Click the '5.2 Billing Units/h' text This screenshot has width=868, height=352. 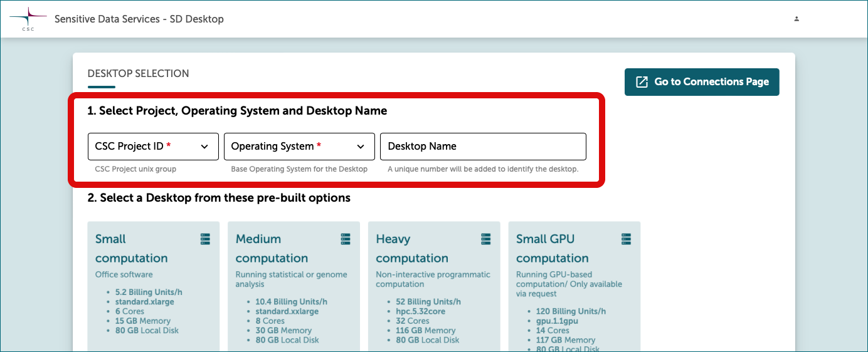click(x=149, y=292)
